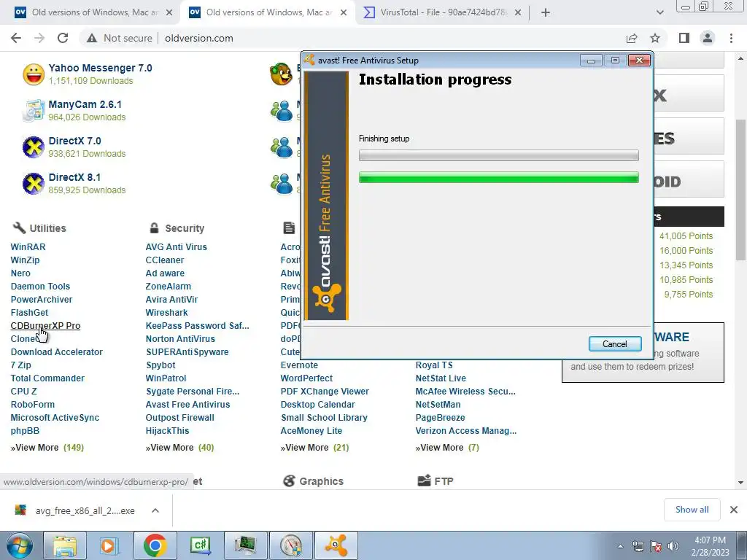Image resolution: width=747 pixels, height=560 pixels.
Task: Expand View More (40) under Security
Action: [179, 448]
